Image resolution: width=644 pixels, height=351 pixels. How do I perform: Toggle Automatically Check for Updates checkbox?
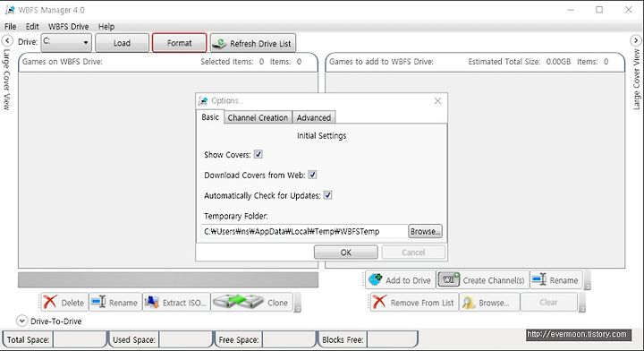(327, 195)
